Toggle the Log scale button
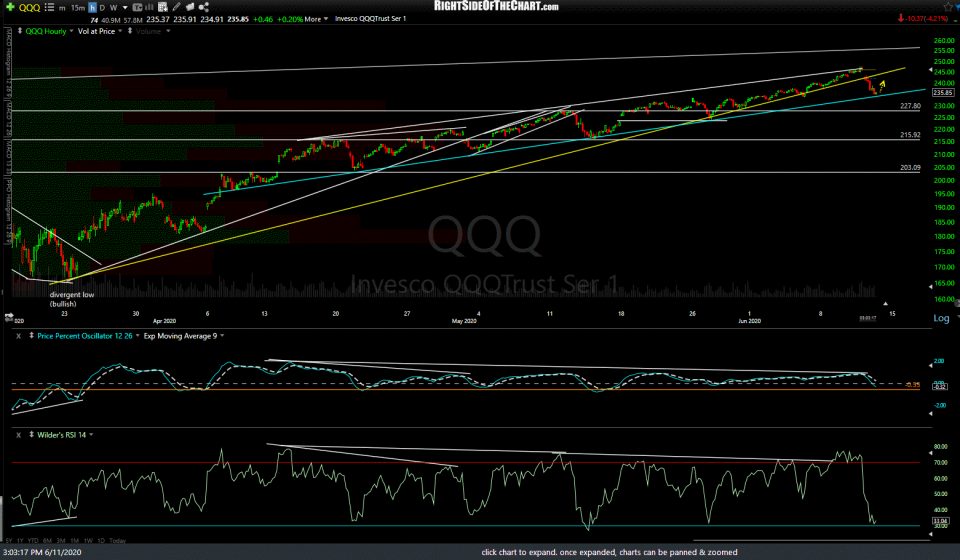Image resolution: width=960 pixels, height=560 pixels. pos(941,318)
